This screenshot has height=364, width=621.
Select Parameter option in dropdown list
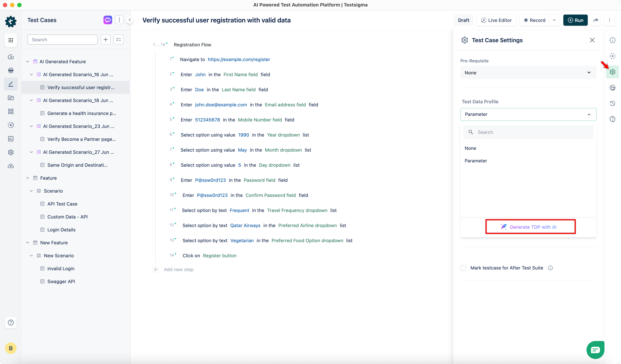476,161
